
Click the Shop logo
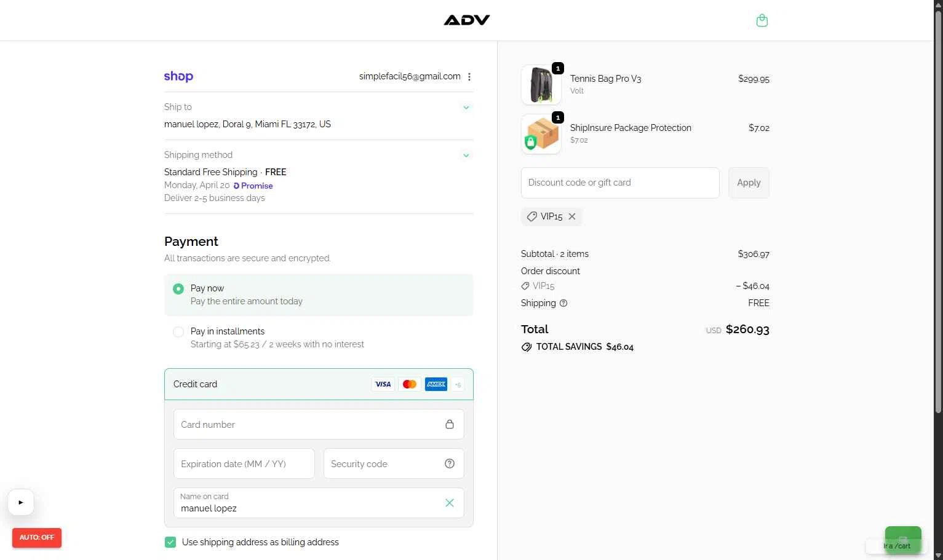[x=178, y=76]
